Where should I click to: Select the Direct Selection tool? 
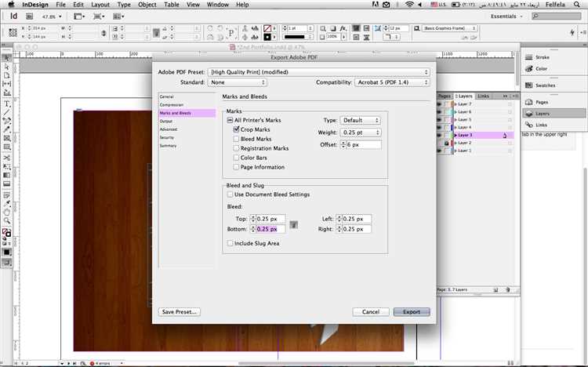tap(7, 67)
